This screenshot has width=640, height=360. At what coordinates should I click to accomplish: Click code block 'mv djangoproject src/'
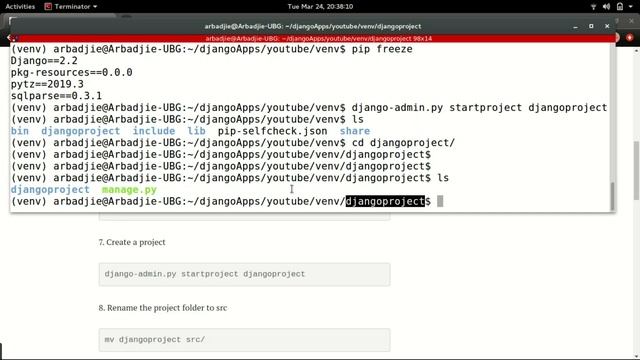(244, 340)
